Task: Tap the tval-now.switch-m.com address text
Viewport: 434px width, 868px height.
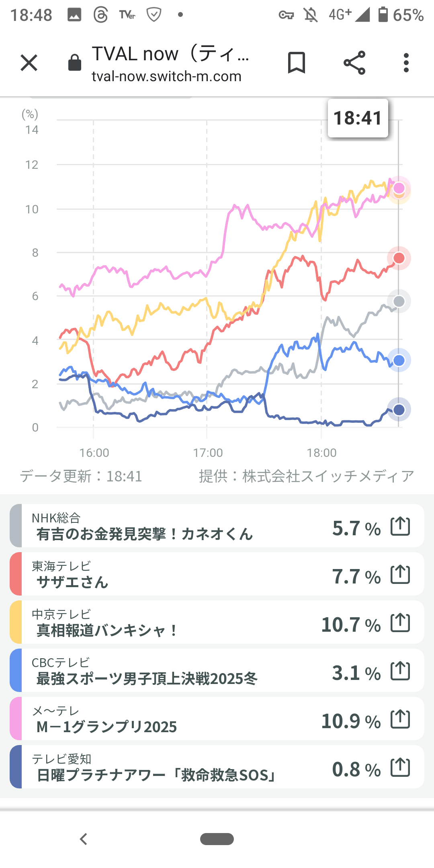Action: [x=166, y=76]
